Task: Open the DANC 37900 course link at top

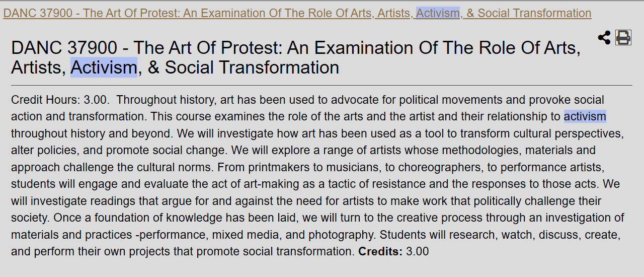Action: pyautogui.click(x=297, y=13)
